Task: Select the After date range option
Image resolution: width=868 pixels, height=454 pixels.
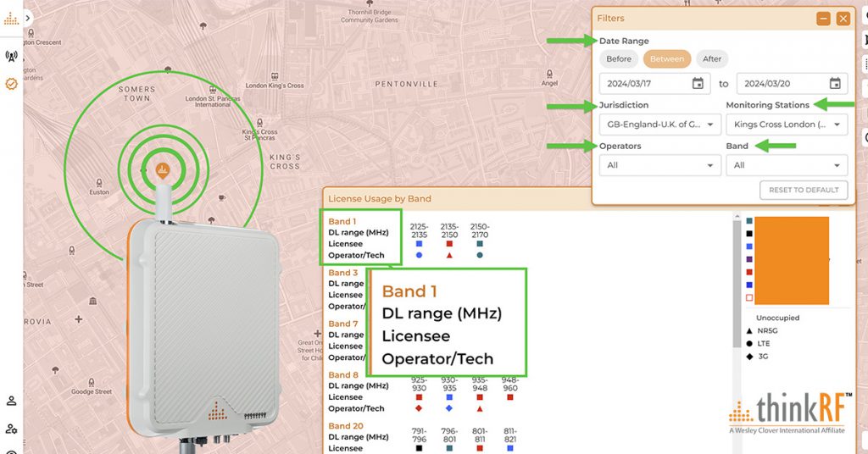Action: [x=712, y=59]
